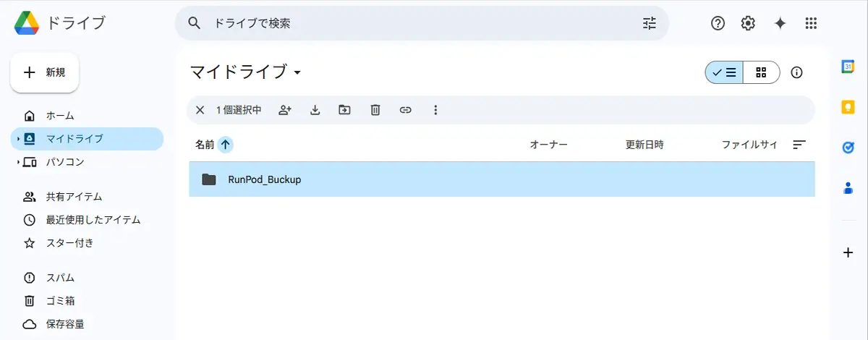Open sort options icon in header
868x340 pixels.
[799, 145]
